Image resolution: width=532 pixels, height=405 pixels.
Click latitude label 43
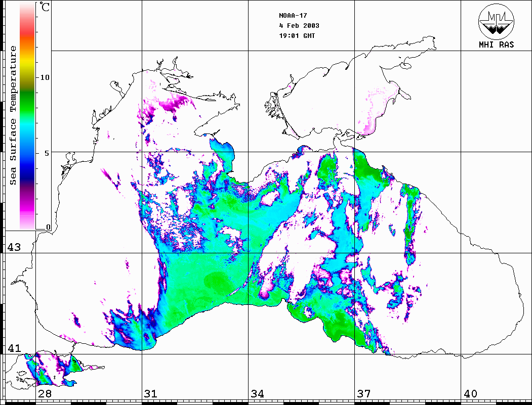point(14,247)
